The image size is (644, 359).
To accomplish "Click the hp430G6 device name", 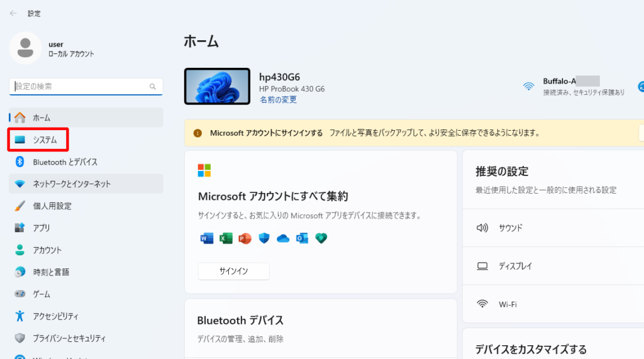I will (279, 77).
